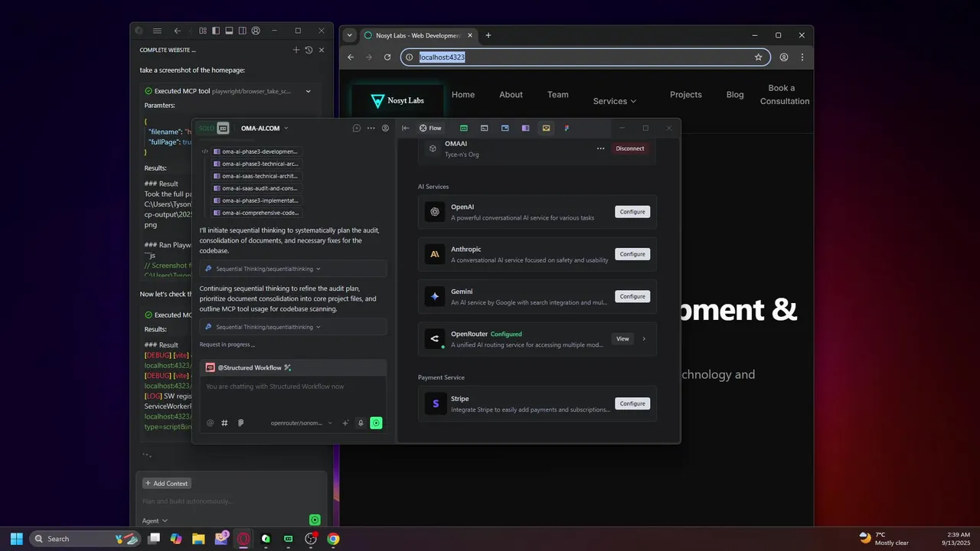The width and height of the screenshot is (980, 551).
Task: Open a new tab in Chrome
Action: coord(488,35)
